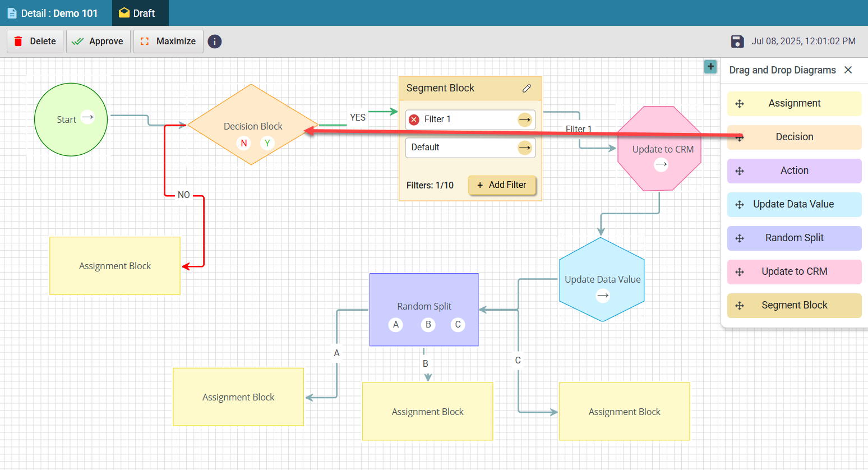
Task: Click the Start node arrow connector
Action: pyautogui.click(x=87, y=117)
